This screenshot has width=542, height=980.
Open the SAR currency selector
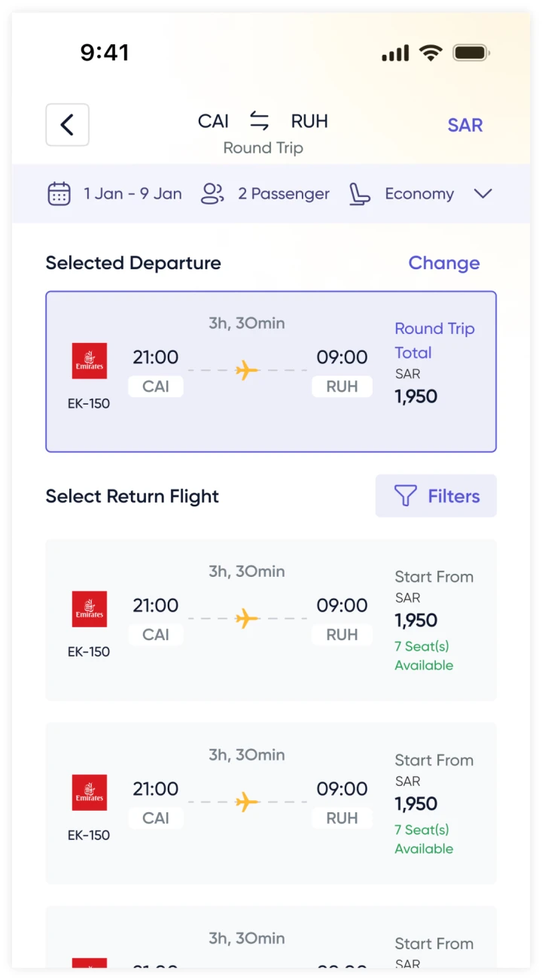[x=464, y=126]
